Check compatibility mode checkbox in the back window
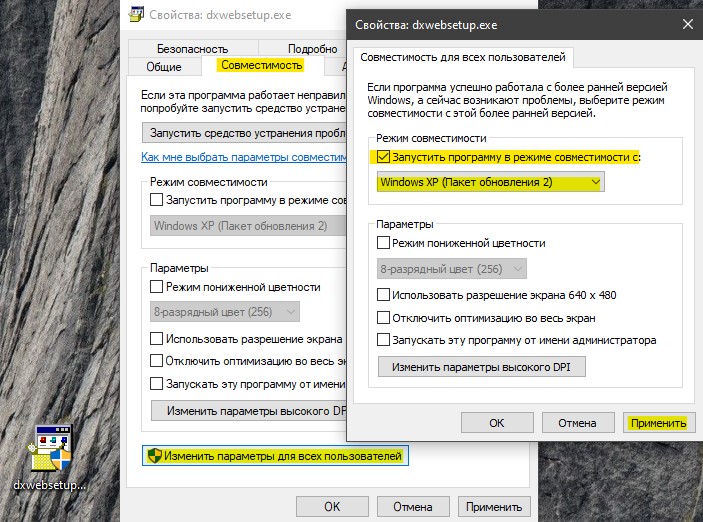Image resolution: width=703 pixels, height=522 pixels. (156, 200)
